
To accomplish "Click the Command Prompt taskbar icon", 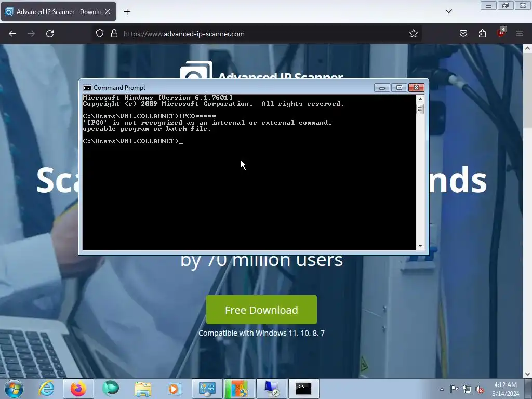I will pos(303,389).
